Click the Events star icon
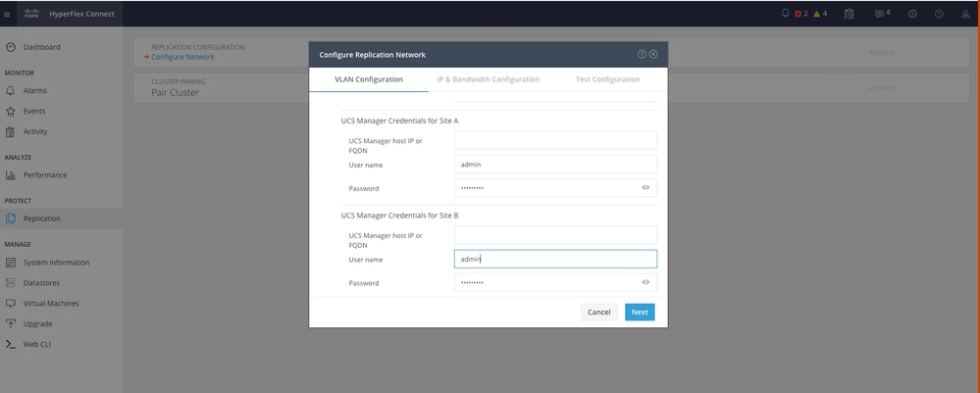Screen dimensions: 980x393 [x=10, y=111]
